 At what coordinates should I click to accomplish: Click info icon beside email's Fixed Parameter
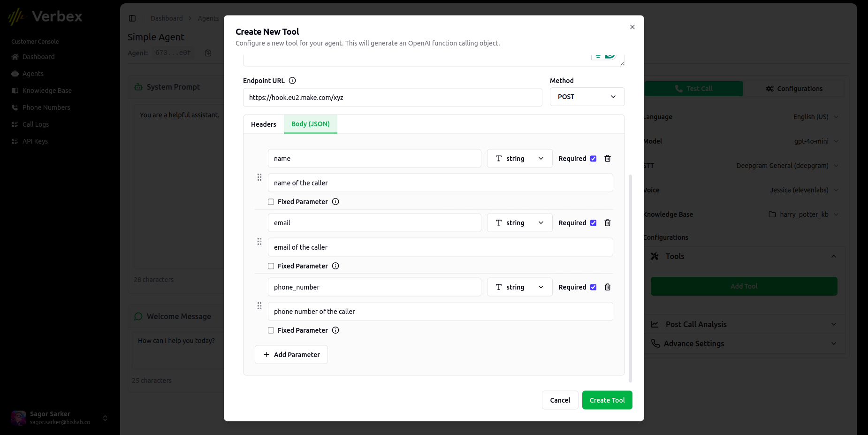point(335,266)
